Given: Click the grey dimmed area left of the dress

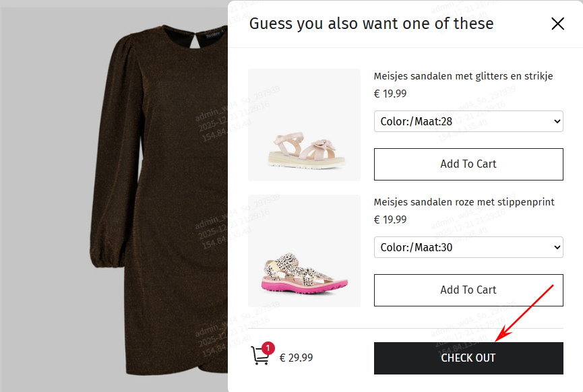Looking at the screenshot, I should point(40,202).
